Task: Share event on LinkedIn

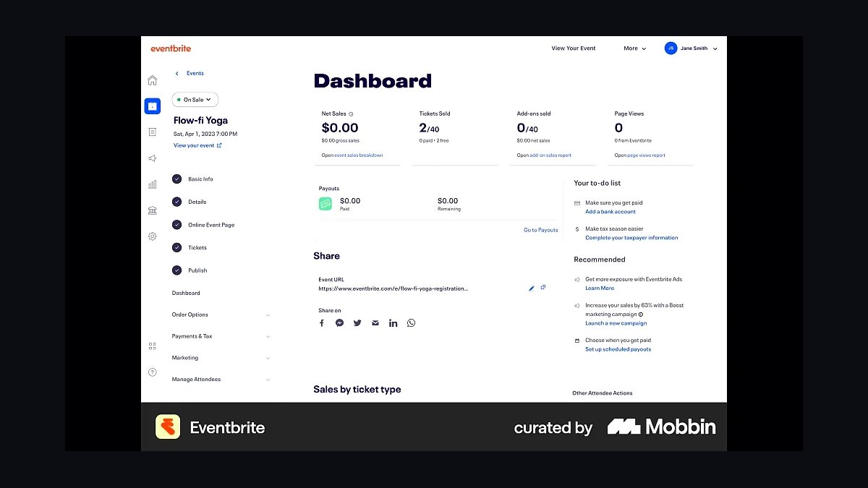Action: (393, 323)
